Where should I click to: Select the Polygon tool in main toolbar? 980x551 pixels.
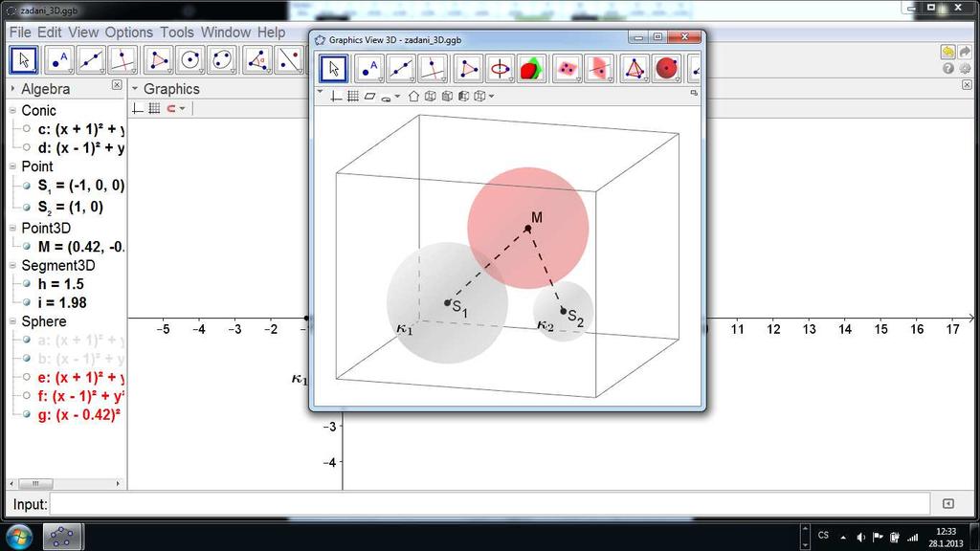[x=158, y=60]
